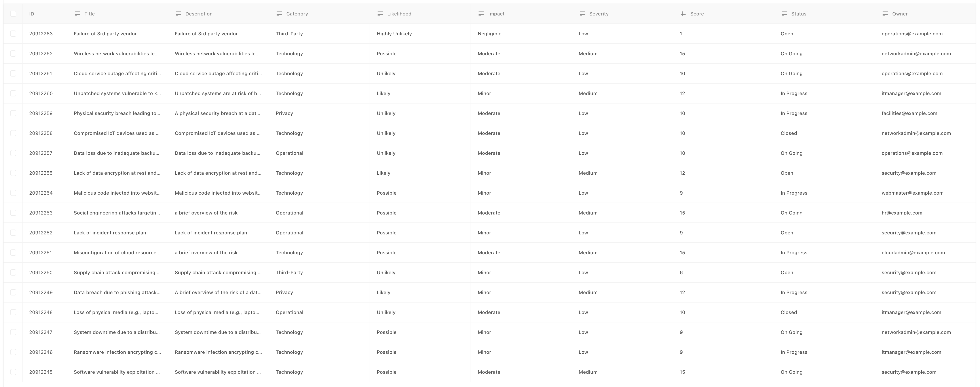The width and height of the screenshot is (980, 387).
Task: Toggle the select-all checkbox in header row
Action: [x=13, y=14]
